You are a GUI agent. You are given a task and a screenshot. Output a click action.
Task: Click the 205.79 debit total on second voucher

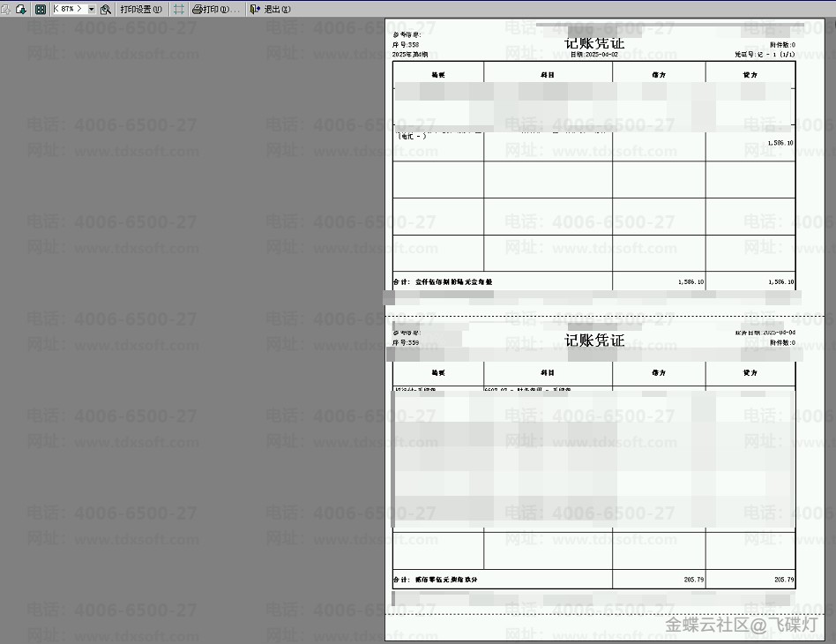coord(694,580)
